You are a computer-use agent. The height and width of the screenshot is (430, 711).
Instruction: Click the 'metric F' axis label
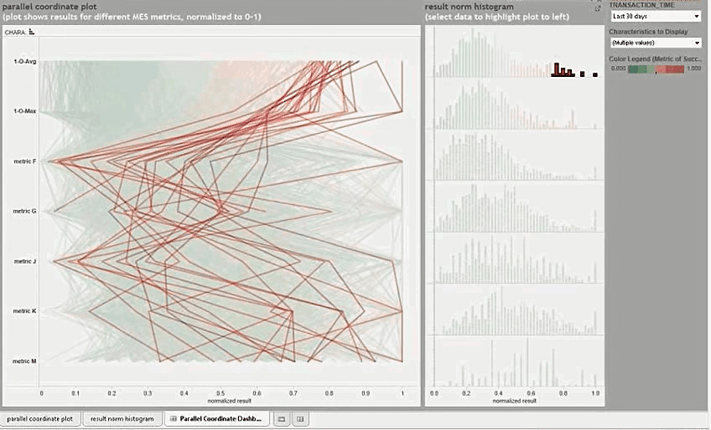tap(24, 161)
